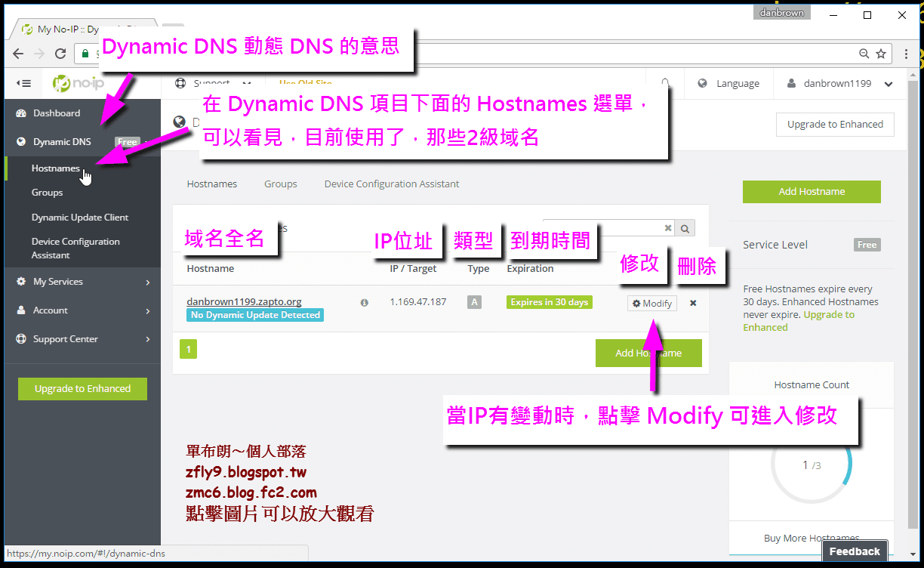
Task: Open danbrown1199 user menu
Action: click(839, 84)
